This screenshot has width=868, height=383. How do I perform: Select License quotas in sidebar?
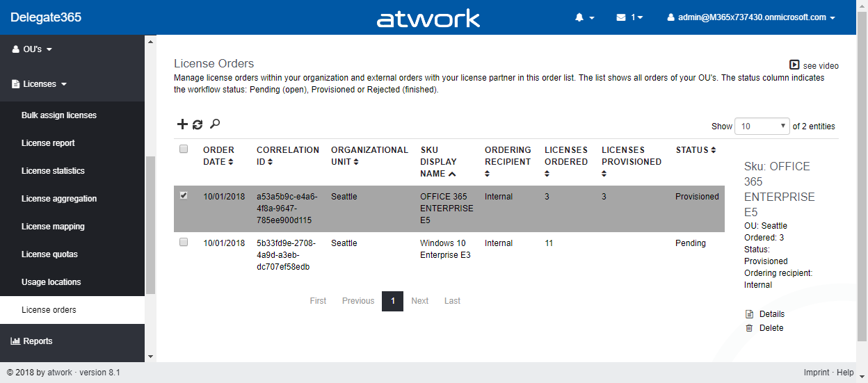pos(49,254)
